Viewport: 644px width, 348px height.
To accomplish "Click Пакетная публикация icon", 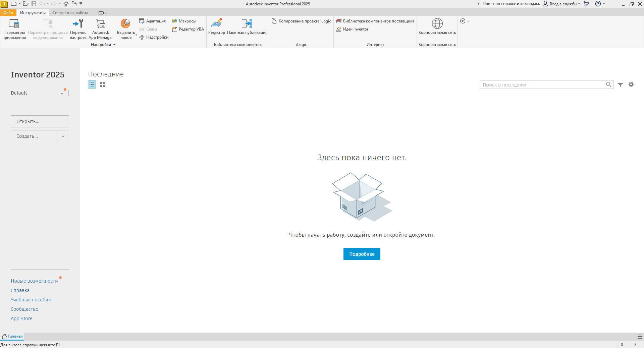I will pyautogui.click(x=247, y=27).
